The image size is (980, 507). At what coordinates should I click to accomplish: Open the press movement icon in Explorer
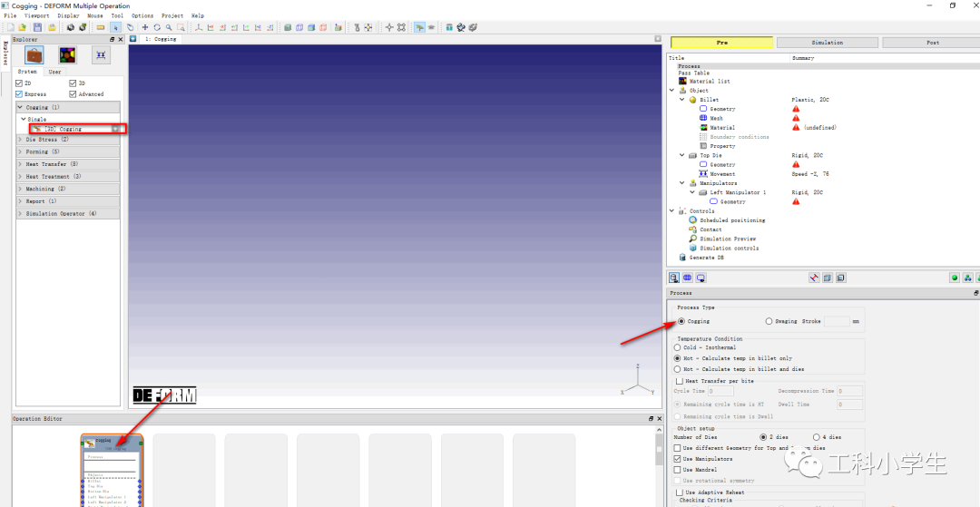[101, 55]
